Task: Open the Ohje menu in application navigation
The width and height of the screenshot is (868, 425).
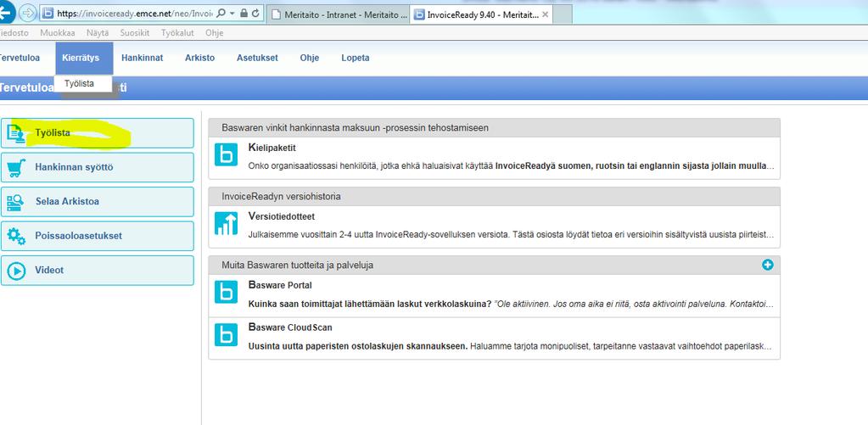Action: 310,58
